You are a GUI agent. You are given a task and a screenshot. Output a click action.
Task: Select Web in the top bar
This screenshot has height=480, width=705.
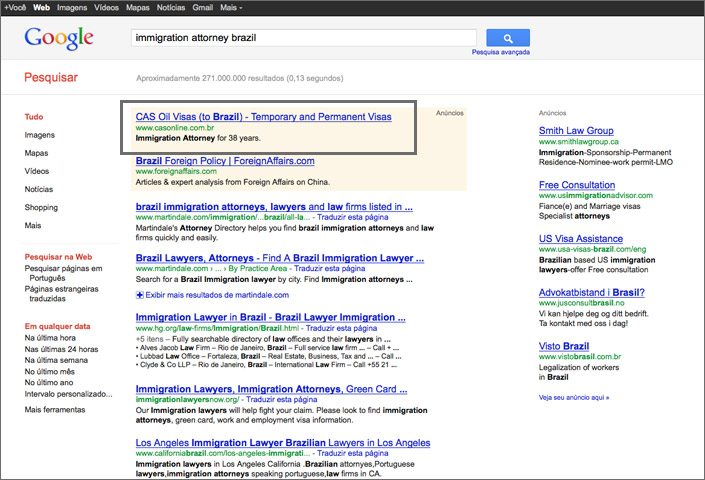[x=41, y=8]
